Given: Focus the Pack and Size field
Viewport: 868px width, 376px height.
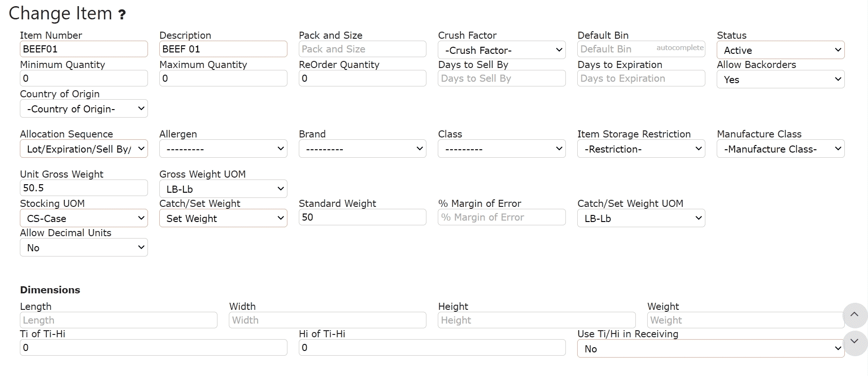Looking at the screenshot, I should [363, 49].
